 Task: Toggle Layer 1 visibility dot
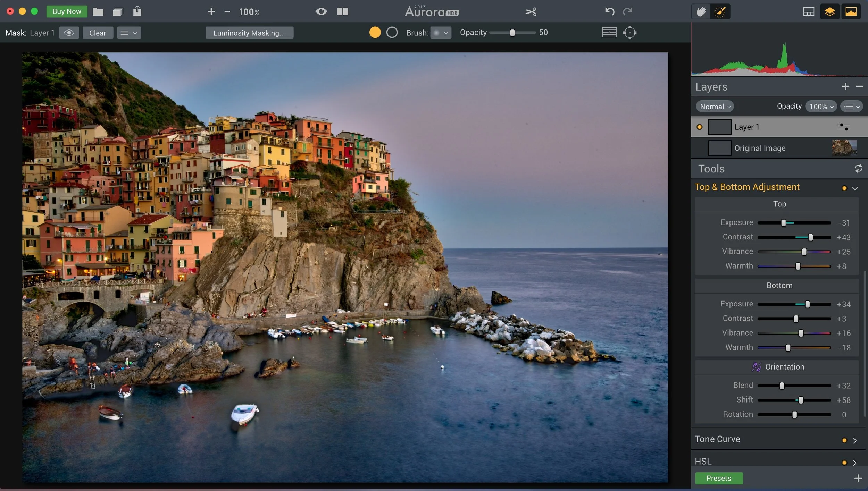pos(700,127)
